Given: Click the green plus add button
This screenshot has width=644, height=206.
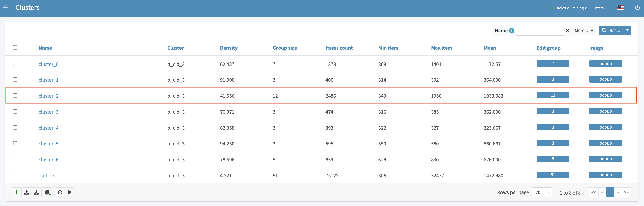Looking at the screenshot, I should click(16, 192).
